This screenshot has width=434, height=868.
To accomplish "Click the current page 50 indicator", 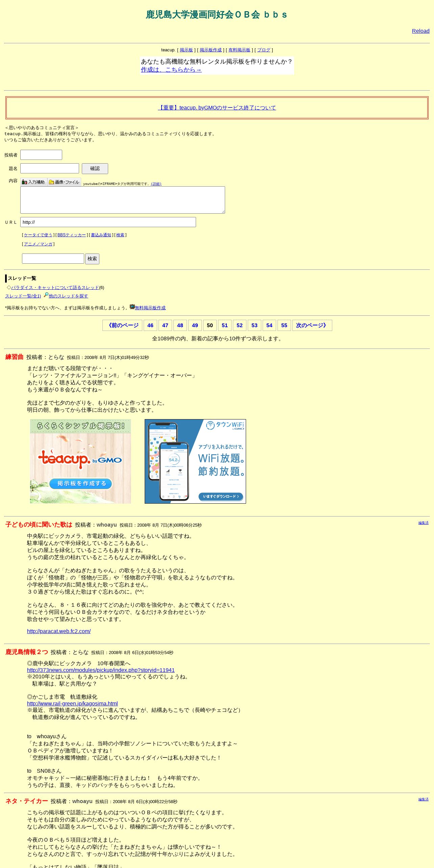I will point(210,325).
